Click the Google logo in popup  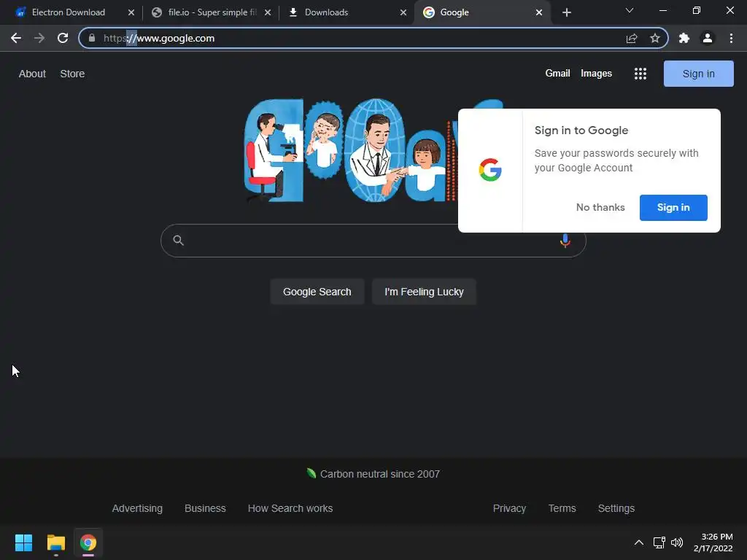490,170
